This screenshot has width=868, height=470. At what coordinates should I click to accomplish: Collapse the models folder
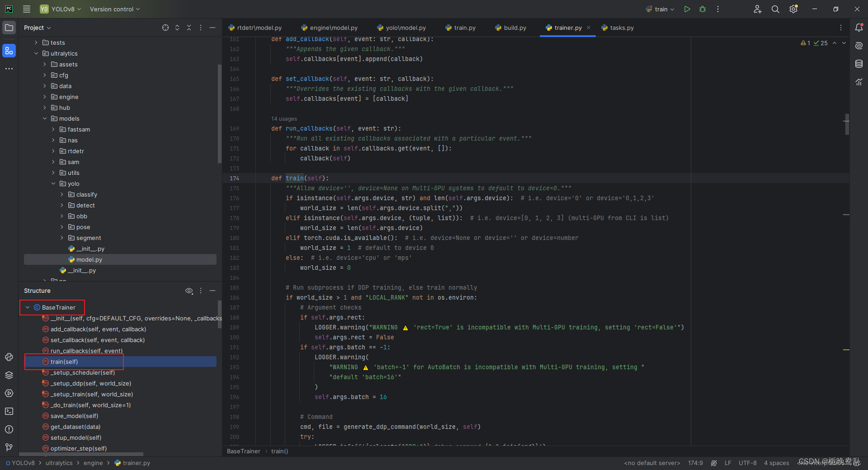[x=45, y=118]
